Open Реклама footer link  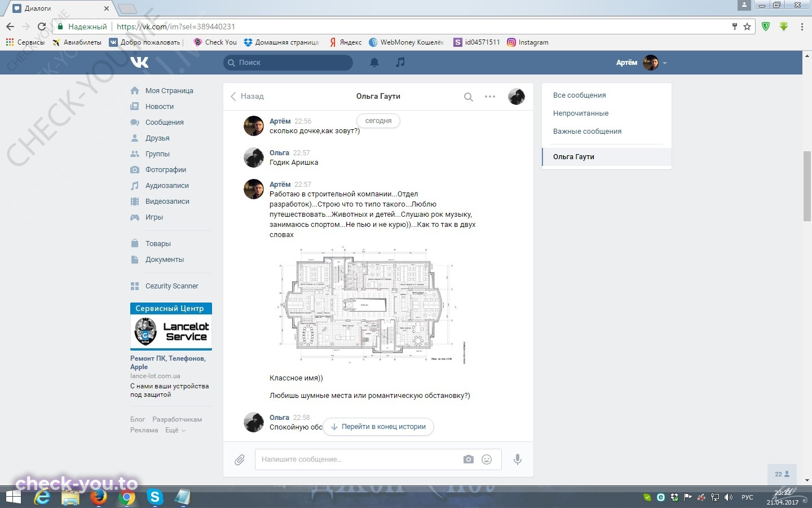144,430
